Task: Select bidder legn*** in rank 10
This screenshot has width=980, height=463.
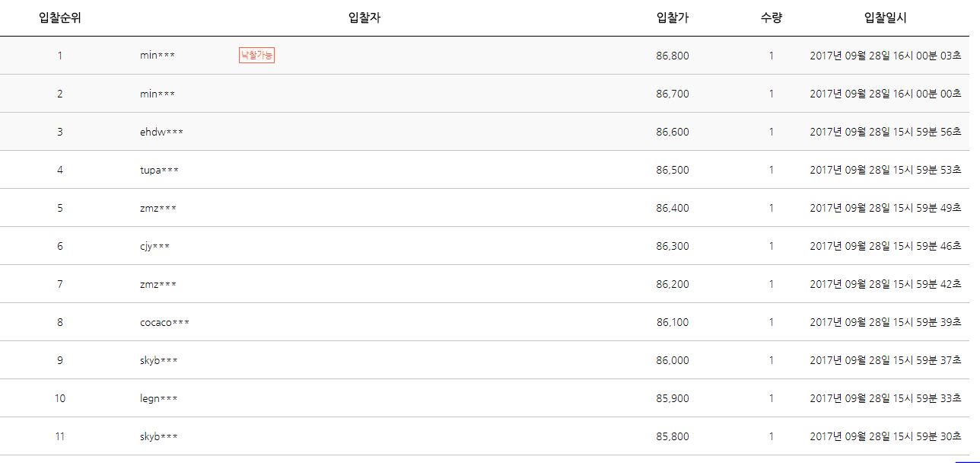Action: coord(159,398)
